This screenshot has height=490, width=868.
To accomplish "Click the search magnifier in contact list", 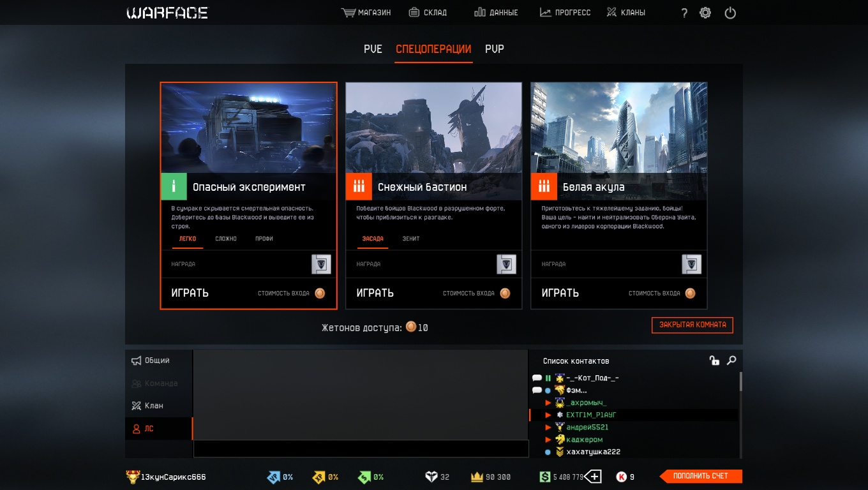I will 731,360.
